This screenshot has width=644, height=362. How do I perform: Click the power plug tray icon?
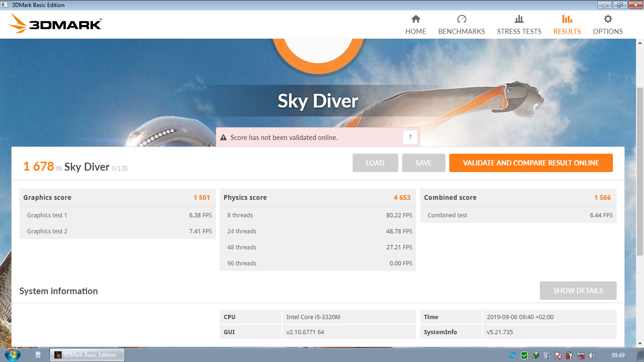coord(570,355)
